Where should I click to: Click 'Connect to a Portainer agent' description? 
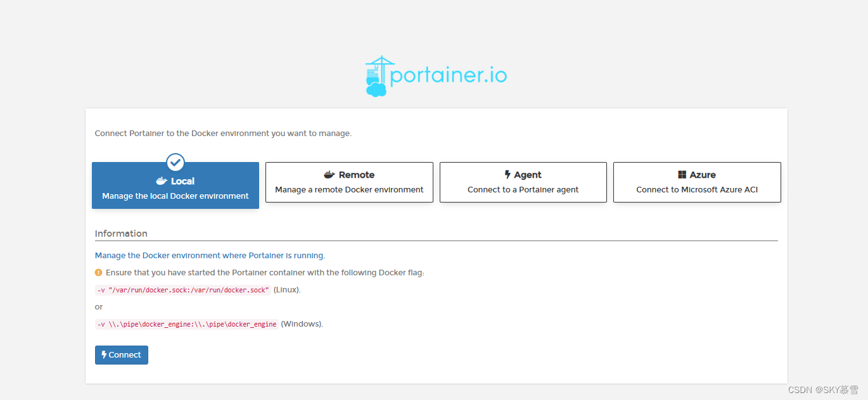523,190
